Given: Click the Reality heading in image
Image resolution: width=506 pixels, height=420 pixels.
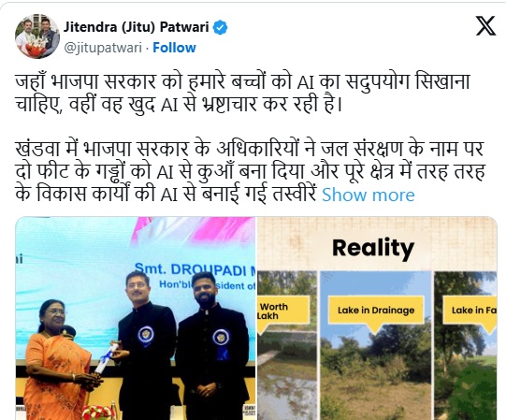Looking at the screenshot, I should click(373, 248).
